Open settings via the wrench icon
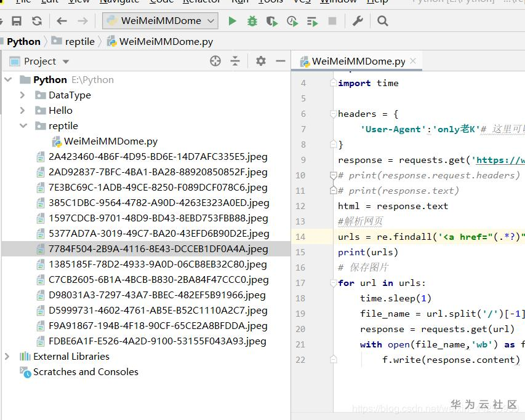Screen dimensions: 525x420 point(358,21)
